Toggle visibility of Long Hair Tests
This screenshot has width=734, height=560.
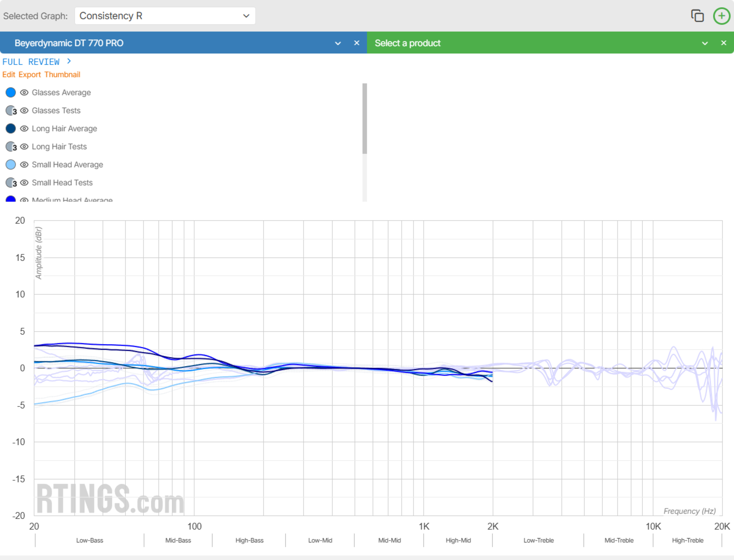(x=24, y=146)
